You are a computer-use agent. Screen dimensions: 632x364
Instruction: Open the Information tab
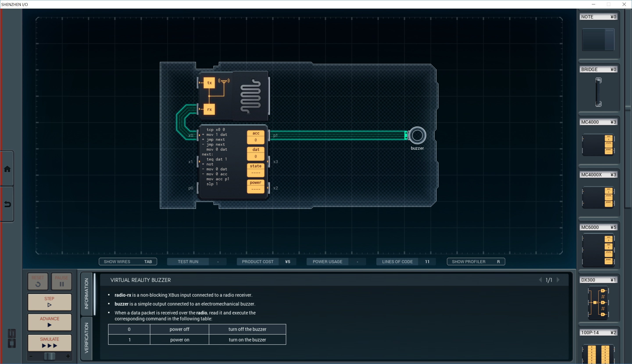pos(86,294)
